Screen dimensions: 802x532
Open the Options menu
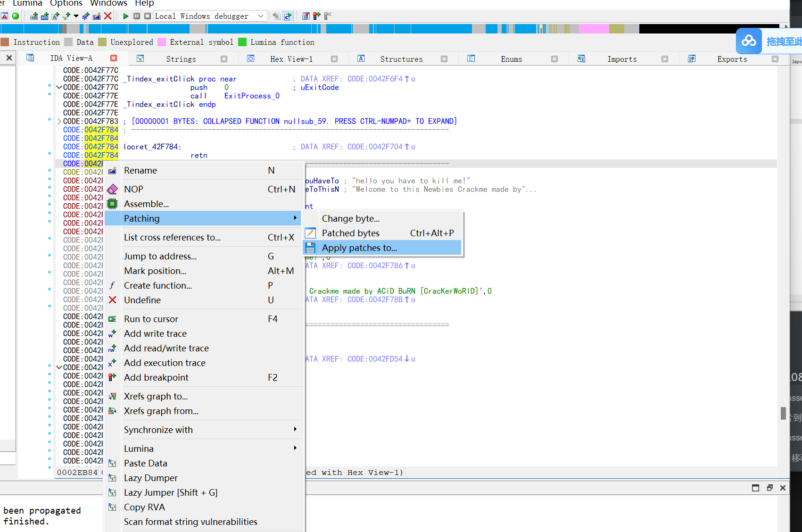coord(66,3)
